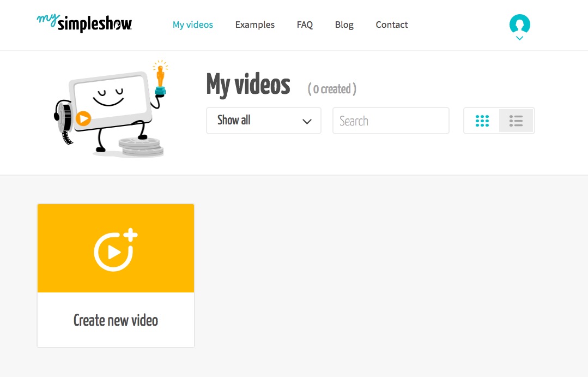
Task: Click inside the Search input field
Action: [390, 121]
